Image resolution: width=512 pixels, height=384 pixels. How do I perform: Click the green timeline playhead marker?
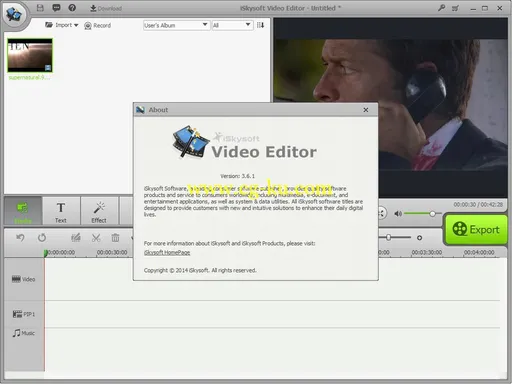[46, 253]
